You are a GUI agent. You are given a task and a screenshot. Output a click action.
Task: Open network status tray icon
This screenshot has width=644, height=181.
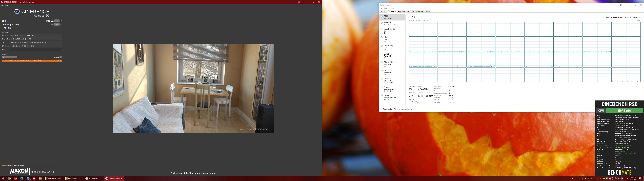(625, 178)
